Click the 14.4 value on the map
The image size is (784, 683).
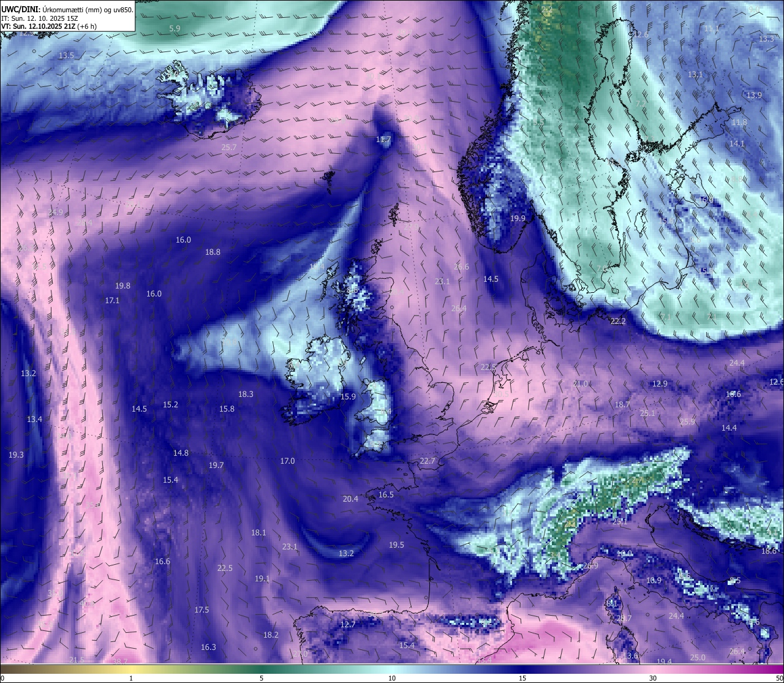pyautogui.click(x=729, y=428)
